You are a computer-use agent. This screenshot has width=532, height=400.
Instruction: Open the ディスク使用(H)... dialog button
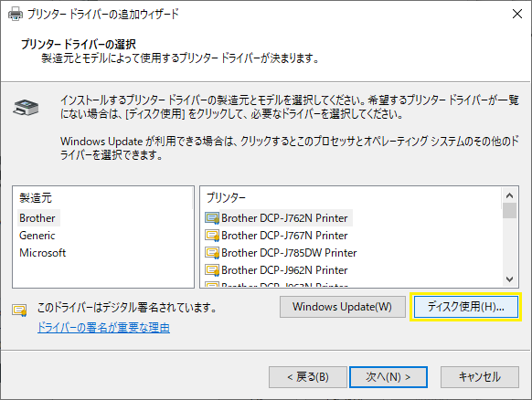tap(466, 307)
